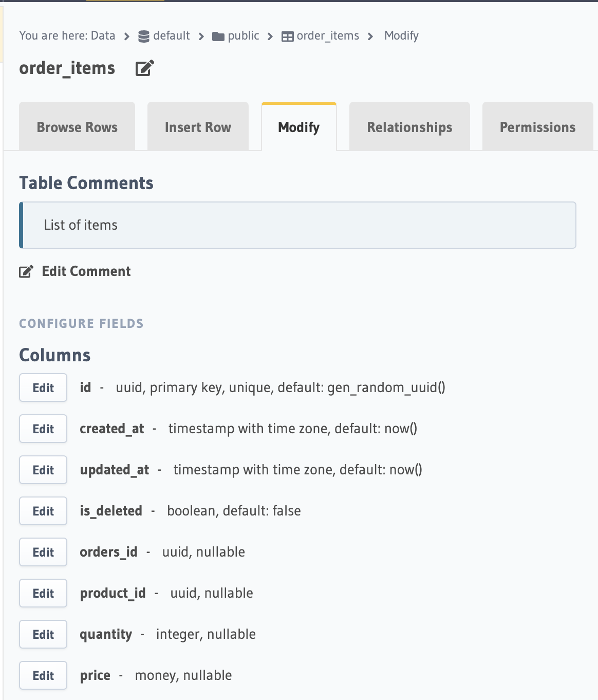Open the Relationships tab
Image resolution: width=598 pixels, height=700 pixels.
pyautogui.click(x=409, y=127)
